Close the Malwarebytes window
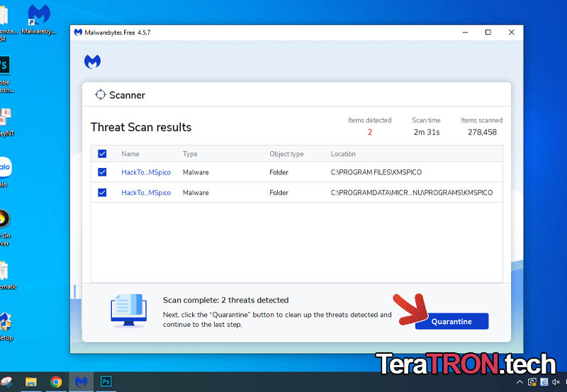Image resolution: width=567 pixels, height=392 pixels. [511, 32]
